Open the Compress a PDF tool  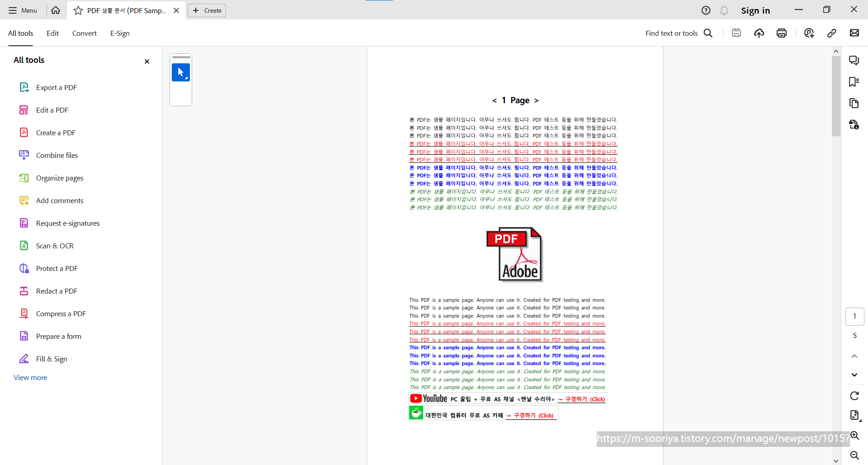[53, 313]
